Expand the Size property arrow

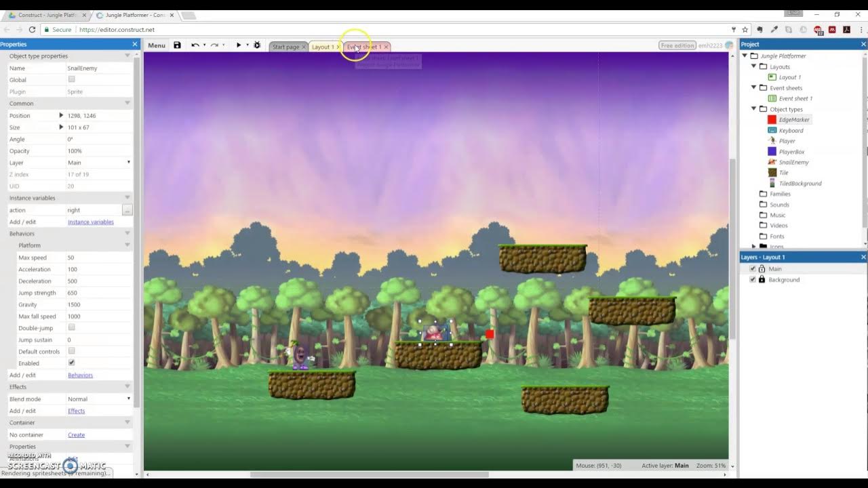pos(61,127)
